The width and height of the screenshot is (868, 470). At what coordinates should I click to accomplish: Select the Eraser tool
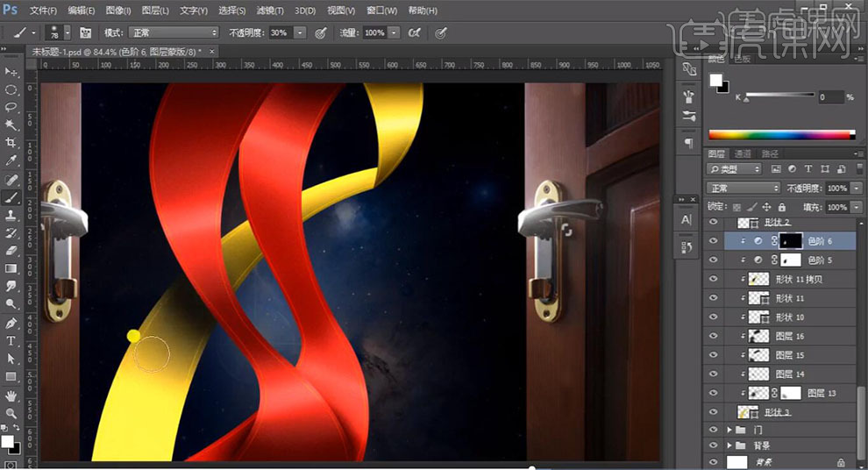click(x=11, y=251)
